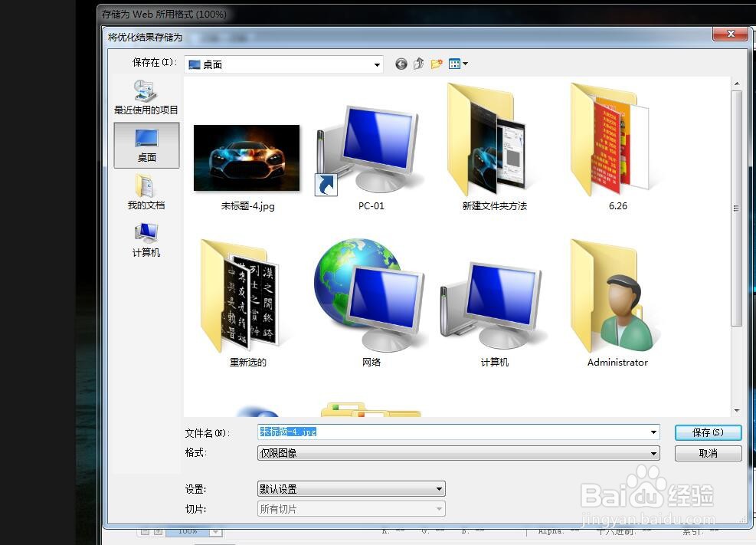Click the up one level folder icon
756x545 pixels.
click(418, 64)
